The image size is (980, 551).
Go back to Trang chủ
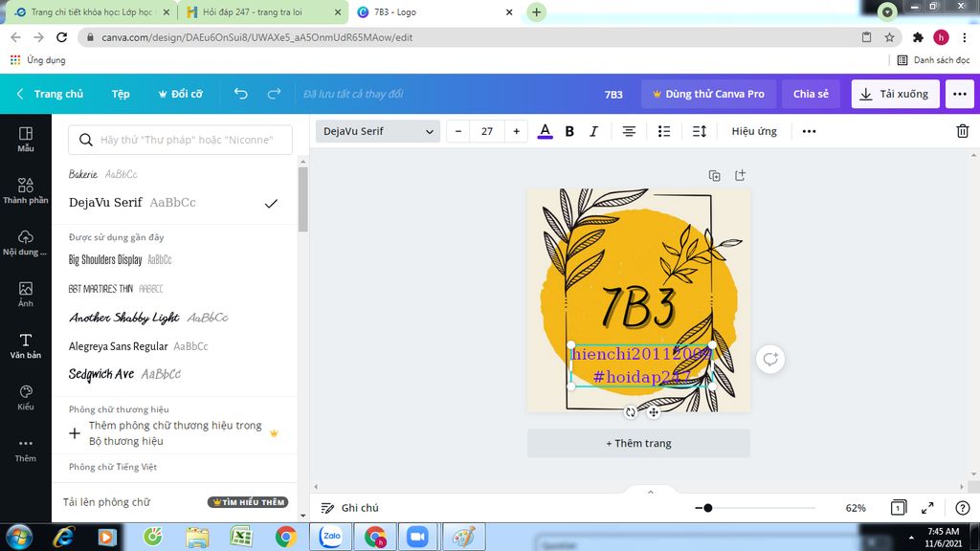pyautogui.click(x=50, y=94)
